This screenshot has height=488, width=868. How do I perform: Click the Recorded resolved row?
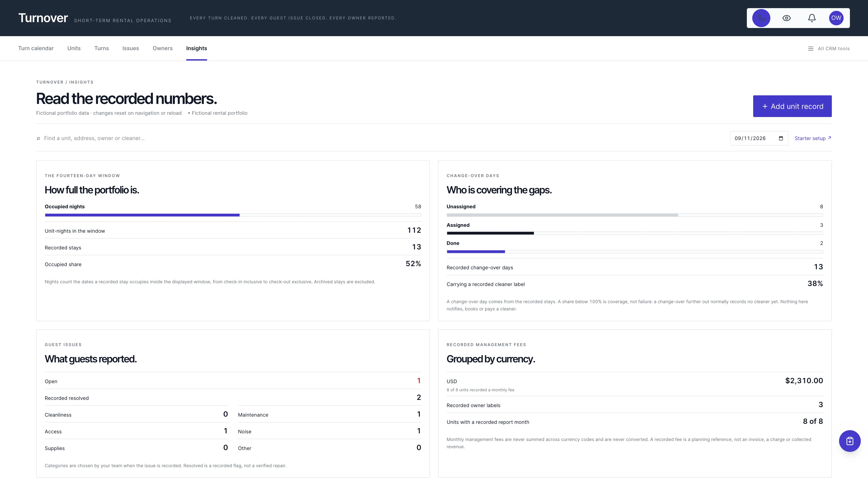pyautogui.click(x=233, y=397)
